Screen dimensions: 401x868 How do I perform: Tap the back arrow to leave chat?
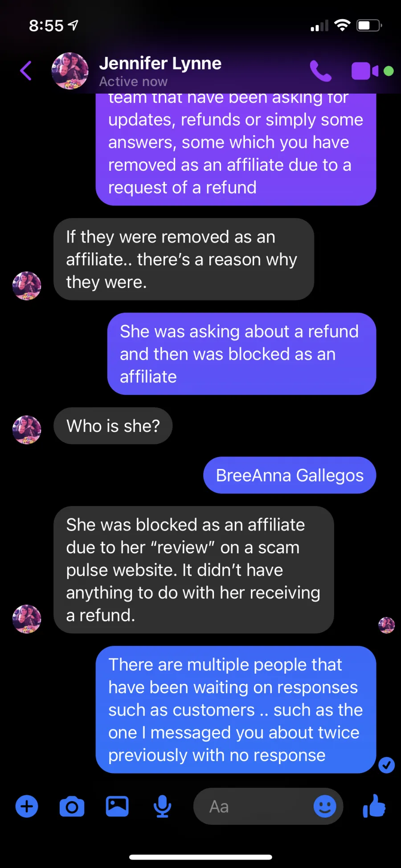26,70
